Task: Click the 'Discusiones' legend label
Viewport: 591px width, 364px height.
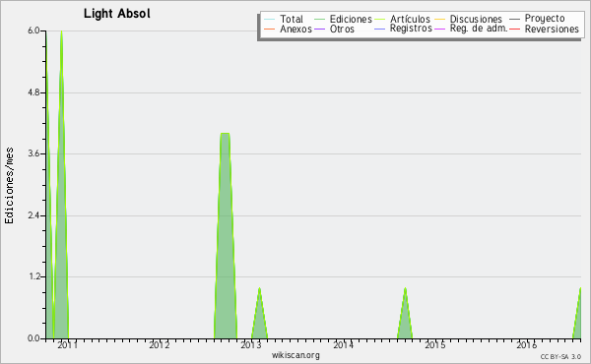Action: click(476, 19)
